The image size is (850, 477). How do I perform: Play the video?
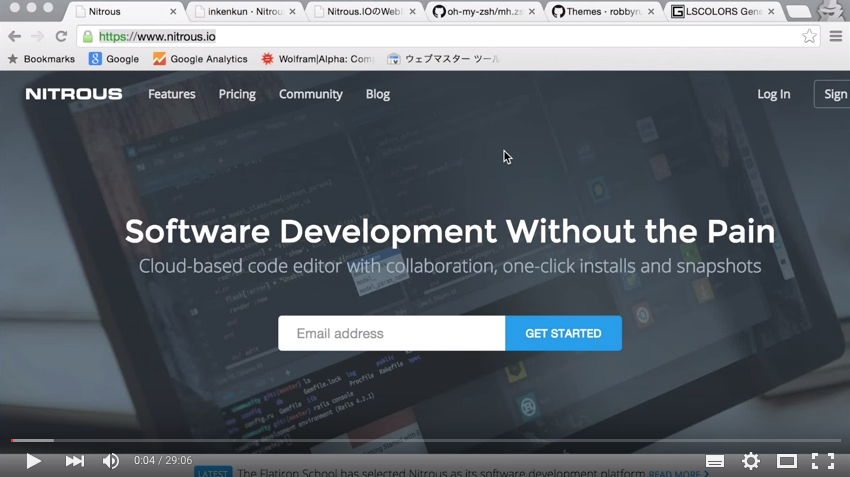[x=33, y=461]
